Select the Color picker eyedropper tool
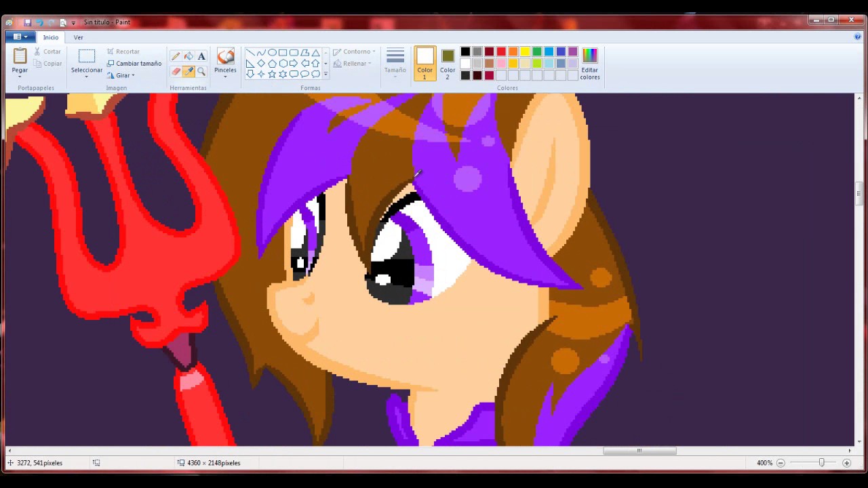Viewport: 868px width, 488px height. [x=189, y=71]
